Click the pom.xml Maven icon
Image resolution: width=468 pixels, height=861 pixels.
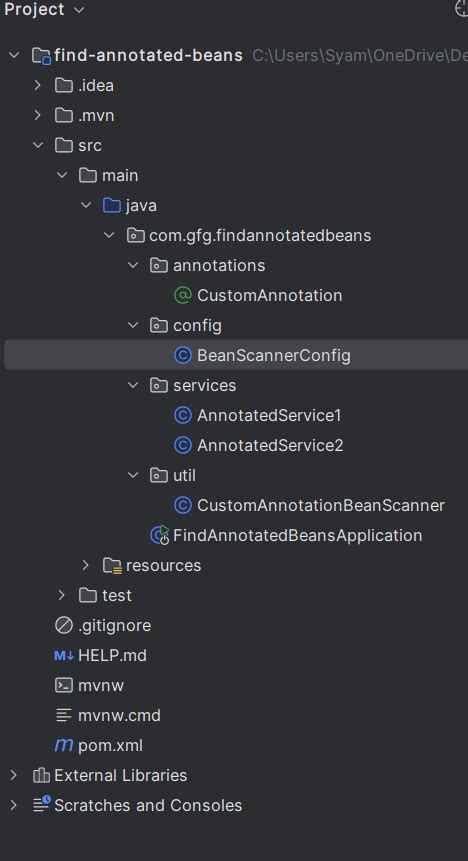coord(64,745)
